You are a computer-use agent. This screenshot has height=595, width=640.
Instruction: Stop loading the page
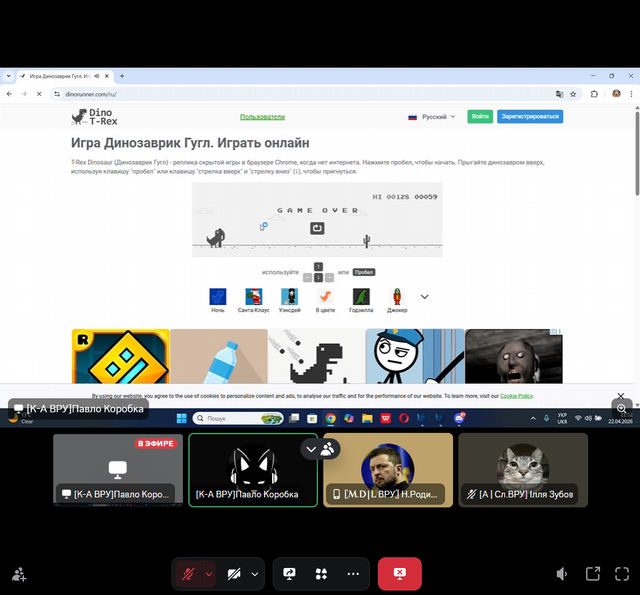pos(39,94)
